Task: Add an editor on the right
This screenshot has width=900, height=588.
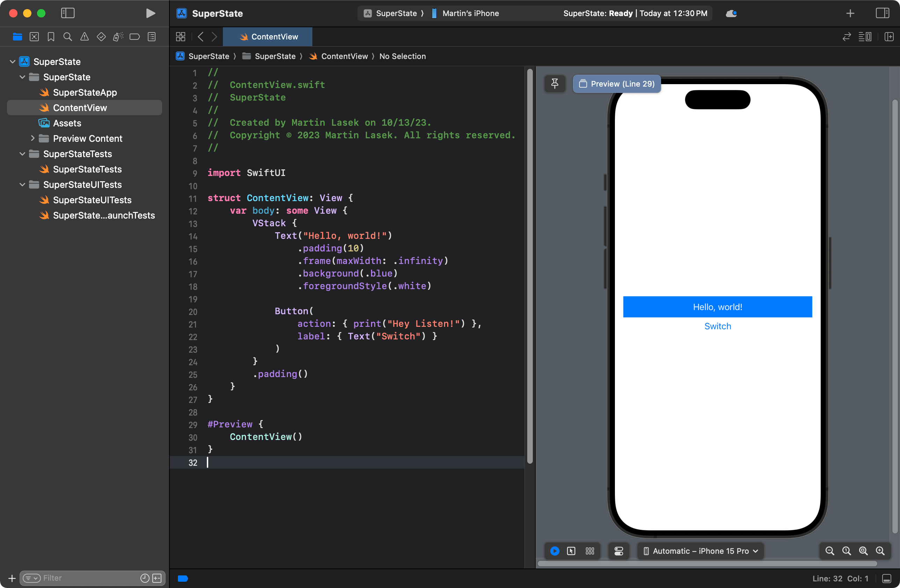Action: coord(889,37)
